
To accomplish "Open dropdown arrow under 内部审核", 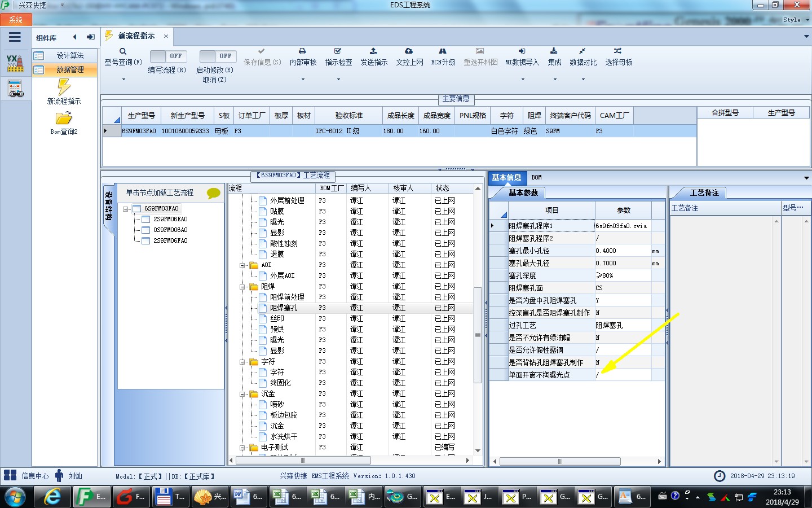I will point(303,80).
